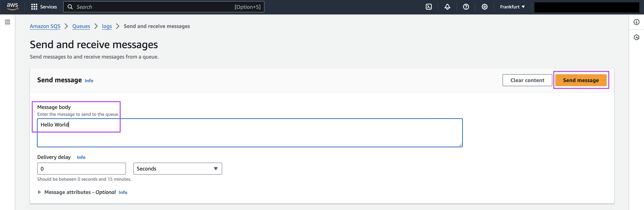Expand the Message attributes section
Image resolution: width=644 pixels, height=210 pixels.
[x=39, y=192]
